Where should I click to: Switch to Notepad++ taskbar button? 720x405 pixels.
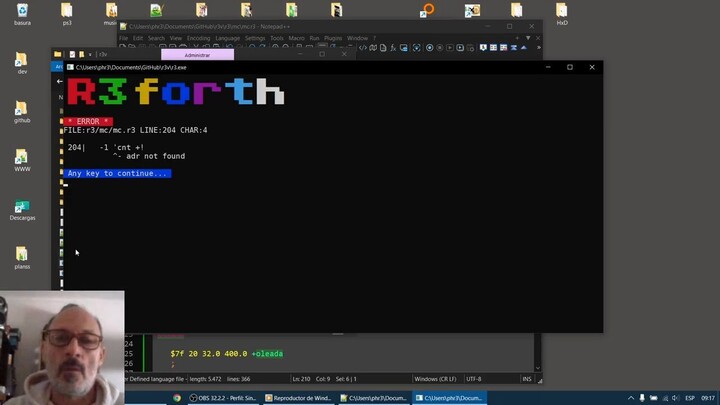pos(374,398)
